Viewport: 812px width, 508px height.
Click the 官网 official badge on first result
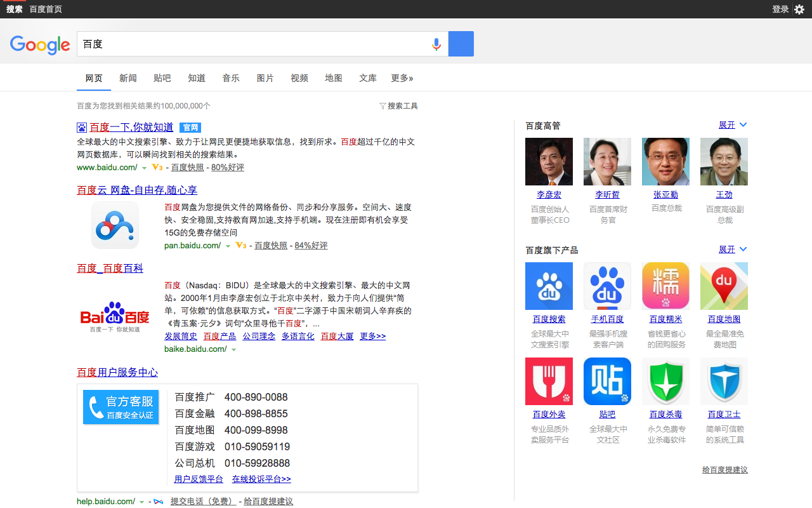point(190,128)
